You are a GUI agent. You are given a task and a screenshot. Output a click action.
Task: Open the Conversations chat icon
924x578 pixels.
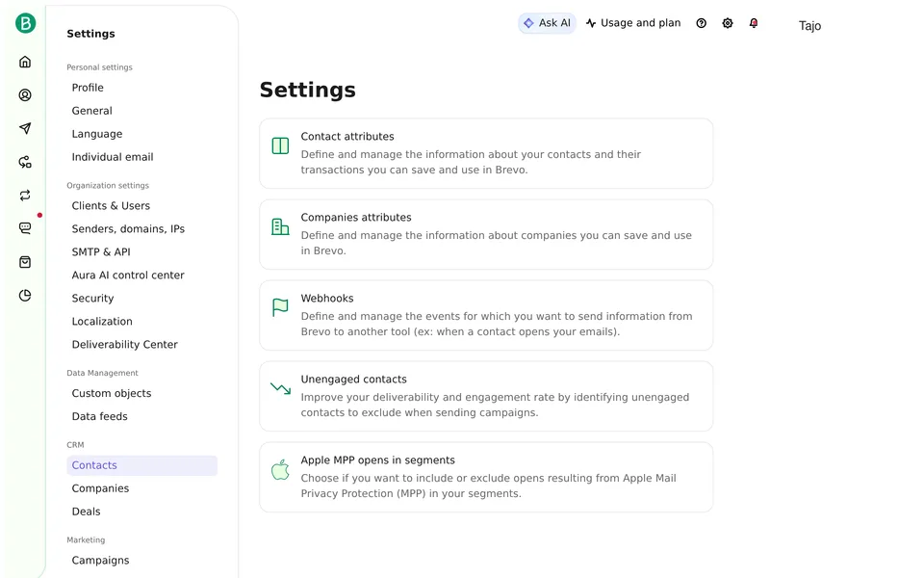point(25,228)
